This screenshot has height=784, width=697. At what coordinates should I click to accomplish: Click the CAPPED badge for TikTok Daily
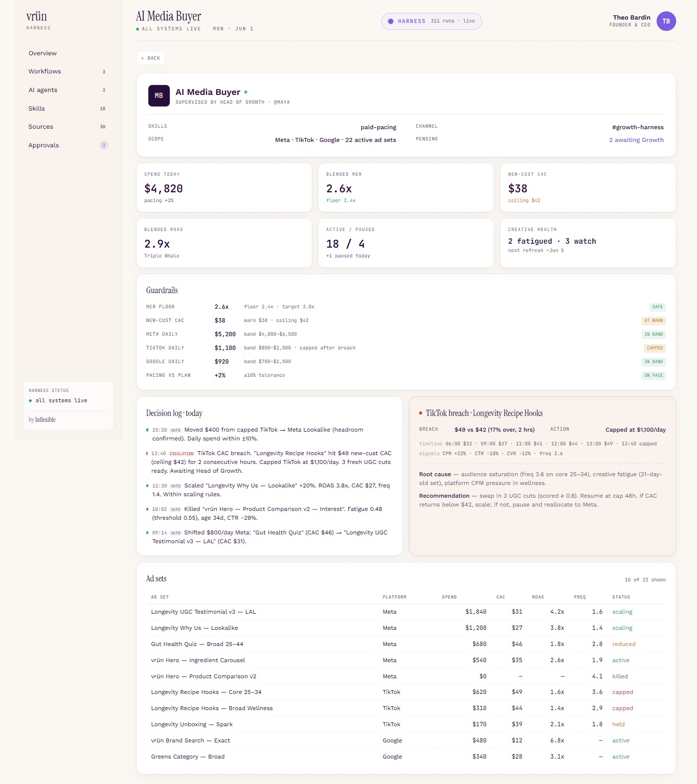coord(654,348)
